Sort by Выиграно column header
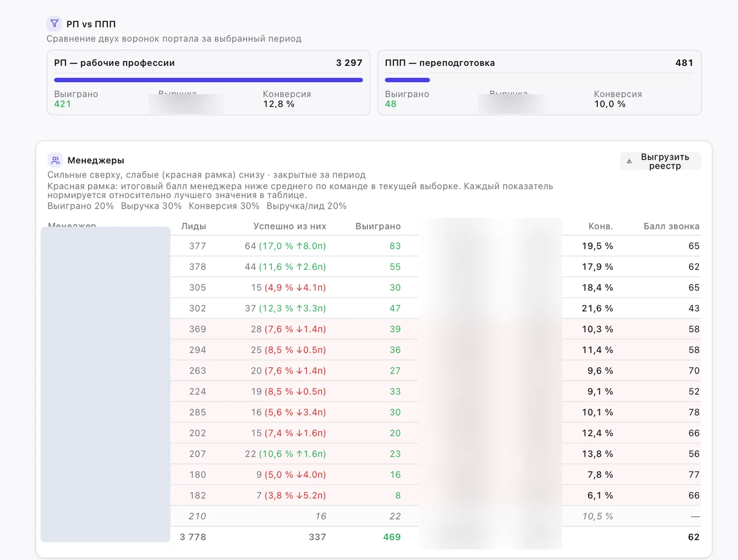The image size is (738, 560). (378, 226)
